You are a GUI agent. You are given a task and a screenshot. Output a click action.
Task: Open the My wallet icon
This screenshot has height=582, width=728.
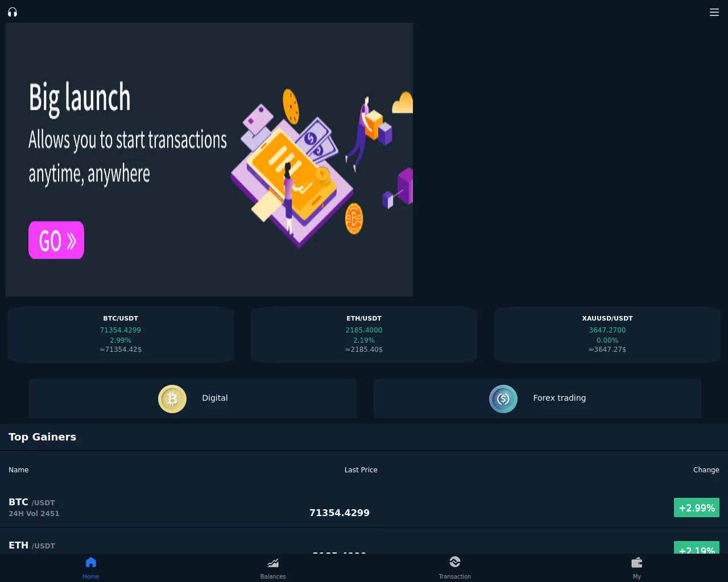pos(637,563)
